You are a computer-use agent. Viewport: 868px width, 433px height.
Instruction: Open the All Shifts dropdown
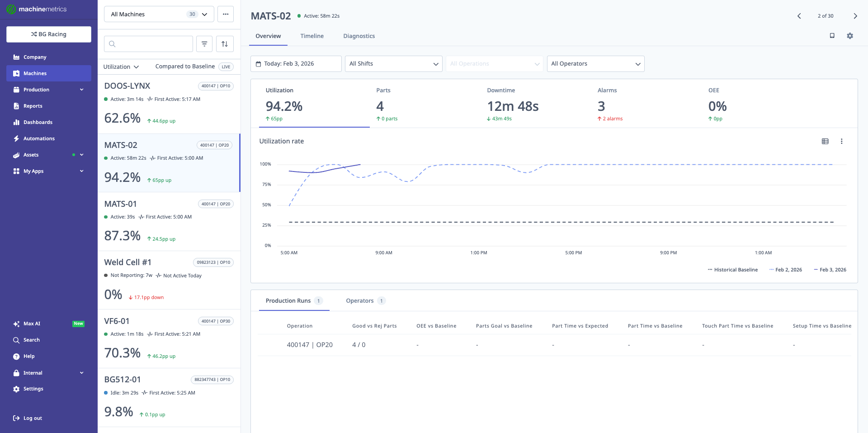393,63
